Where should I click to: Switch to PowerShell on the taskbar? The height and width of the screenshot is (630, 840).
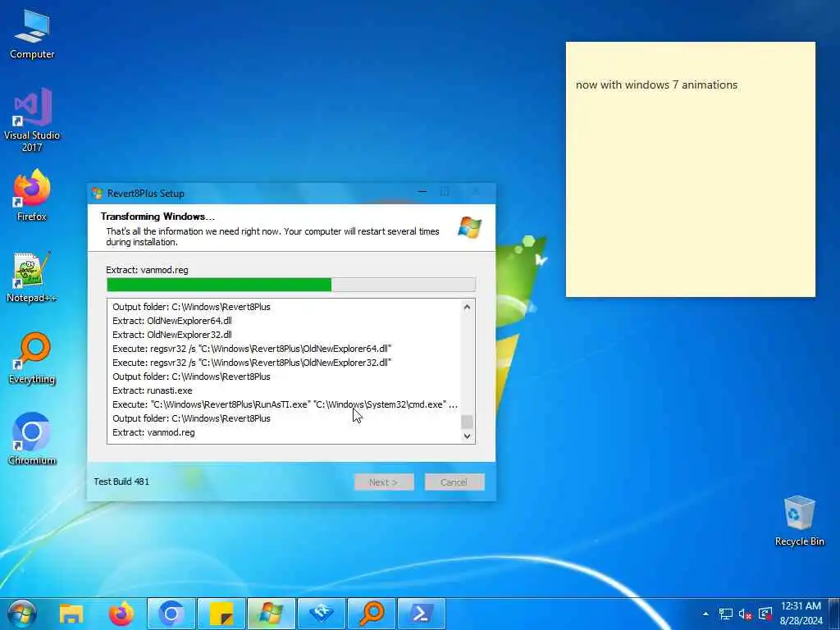point(422,614)
